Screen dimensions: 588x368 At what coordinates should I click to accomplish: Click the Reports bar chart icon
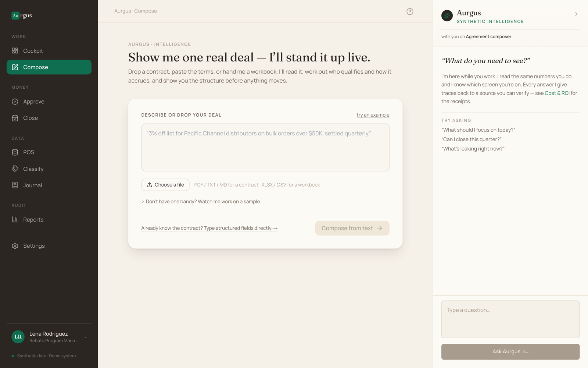coord(15,219)
